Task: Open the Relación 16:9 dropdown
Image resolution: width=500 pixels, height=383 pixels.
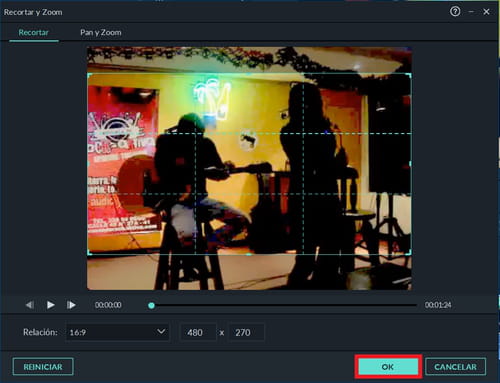Action: coord(118,332)
